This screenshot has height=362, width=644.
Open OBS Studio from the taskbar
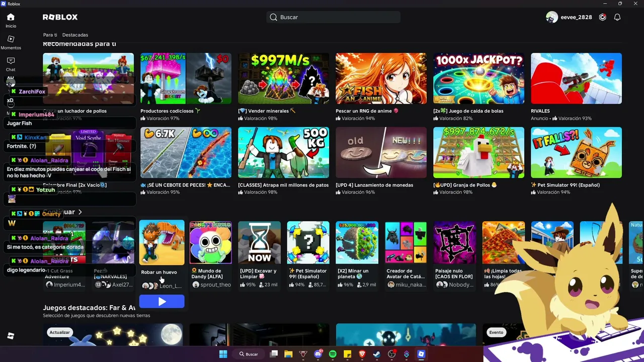pyautogui.click(x=392, y=354)
